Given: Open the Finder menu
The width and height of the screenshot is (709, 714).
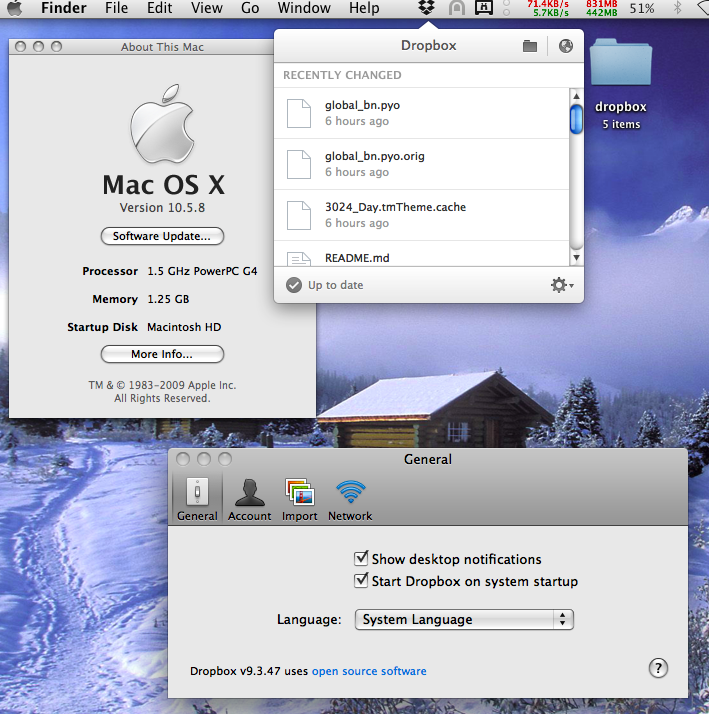Looking at the screenshot, I should [64, 8].
